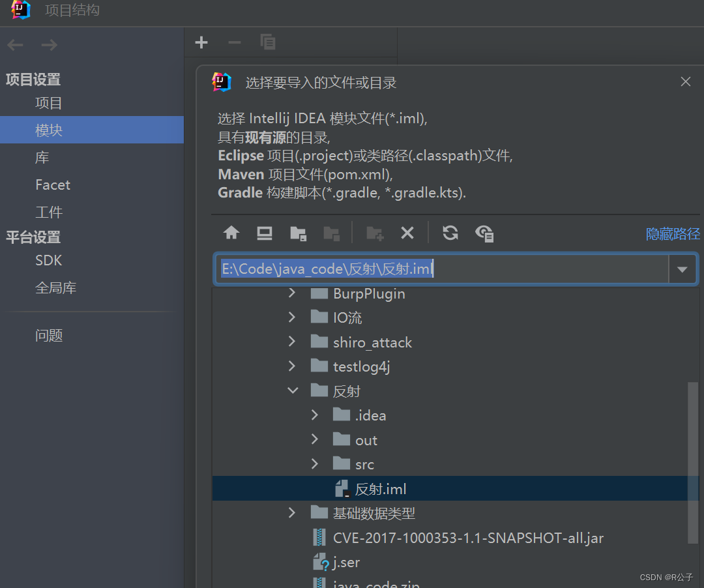
Task: Navigate back with the left arrow
Action: click(15, 45)
